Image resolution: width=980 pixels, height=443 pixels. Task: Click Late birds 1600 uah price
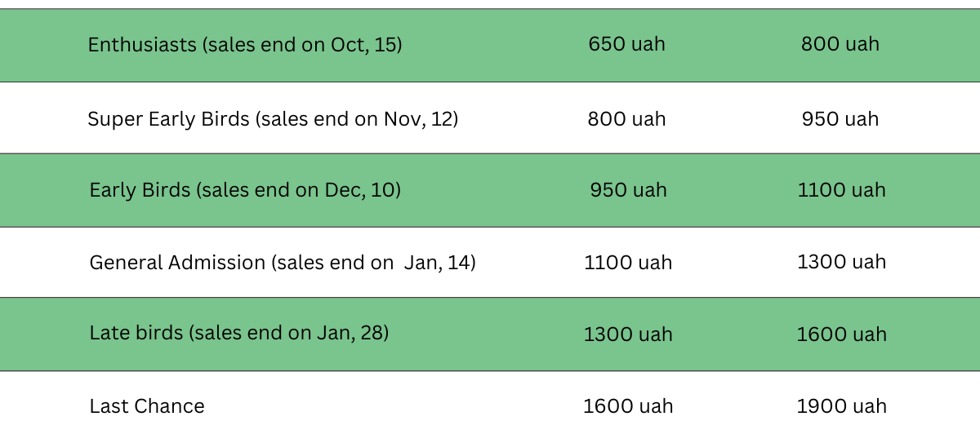click(841, 334)
